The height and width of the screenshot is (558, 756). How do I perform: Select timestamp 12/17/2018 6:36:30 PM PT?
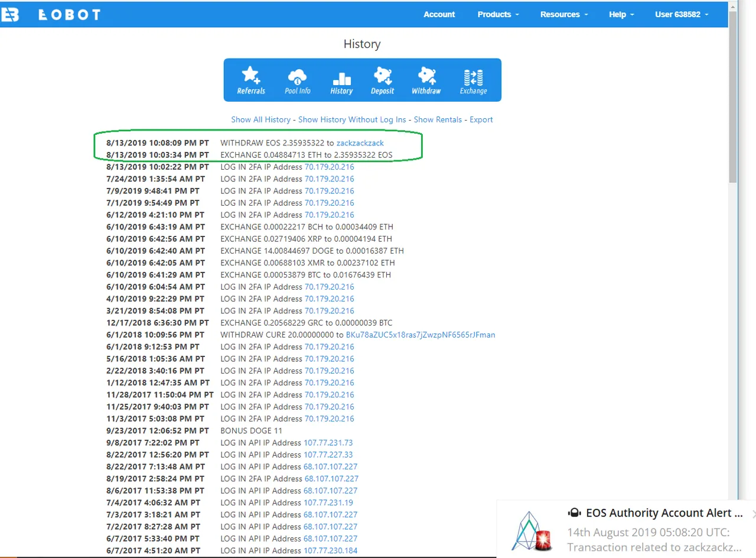click(158, 323)
